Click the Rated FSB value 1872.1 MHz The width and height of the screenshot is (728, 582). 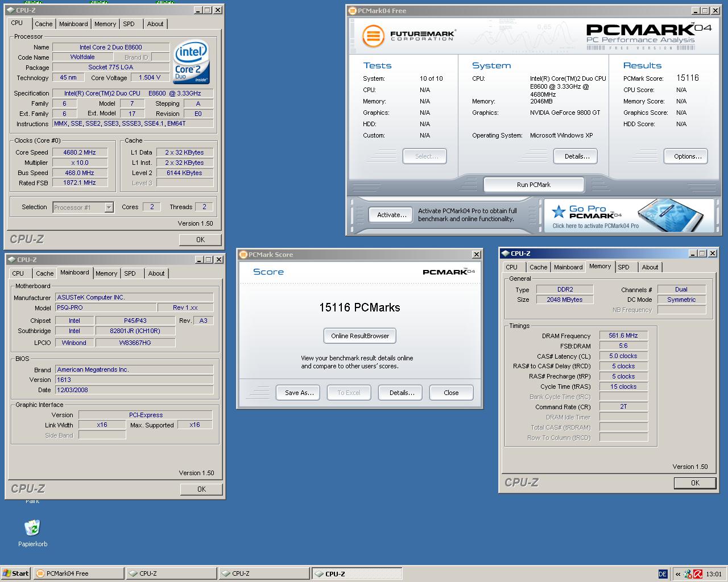tap(80, 183)
